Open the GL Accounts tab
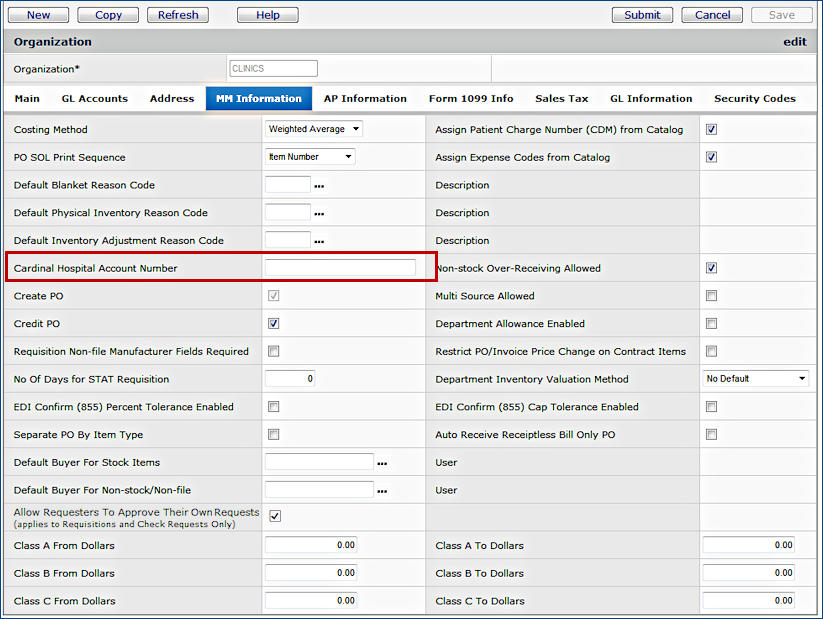This screenshot has width=823, height=619. 95,99
